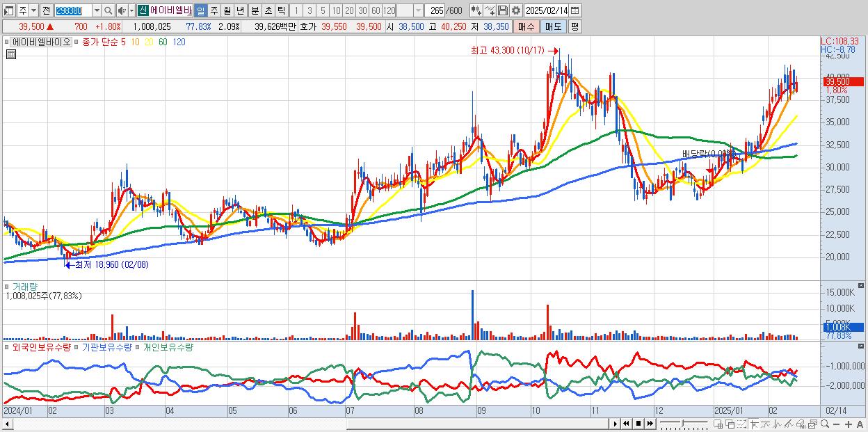Click the 에이비엘바이오 chart legend label
Viewport: 868px width, 432px height.
click(x=40, y=42)
